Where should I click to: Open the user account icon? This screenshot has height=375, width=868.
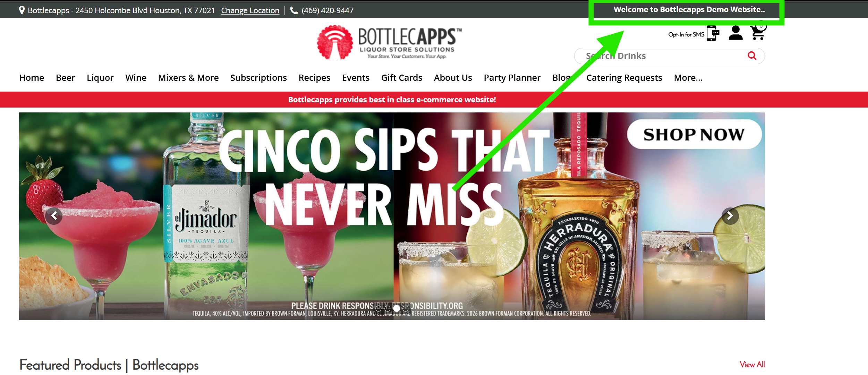[735, 33]
